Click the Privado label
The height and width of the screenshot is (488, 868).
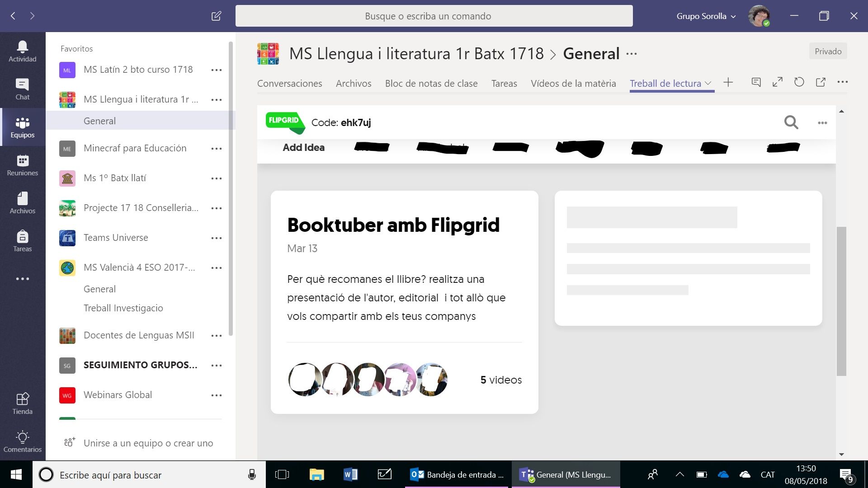pyautogui.click(x=828, y=52)
